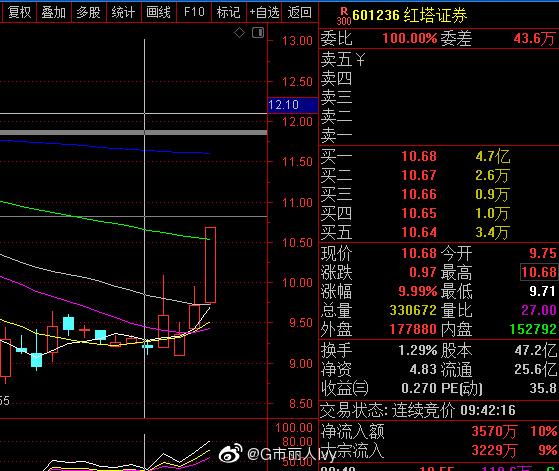Select the 买三 price 10.66

pyautogui.click(x=419, y=194)
